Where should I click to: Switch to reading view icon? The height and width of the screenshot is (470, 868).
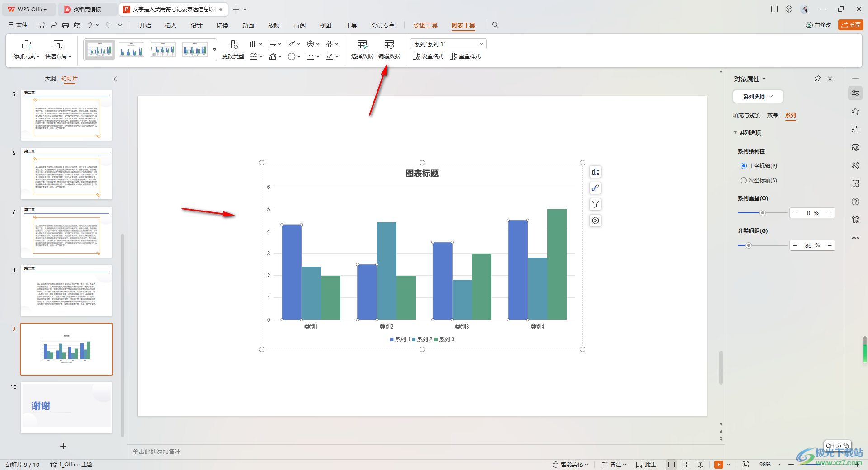(700, 465)
